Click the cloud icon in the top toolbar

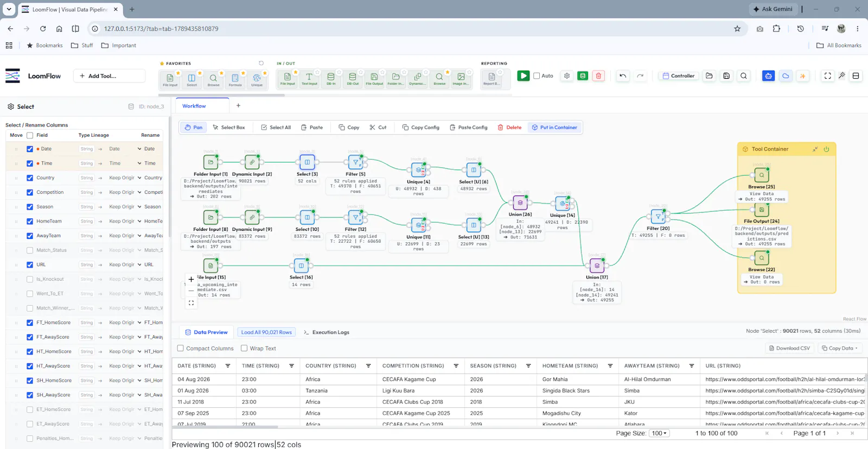pyautogui.click(x=786, y=76)
